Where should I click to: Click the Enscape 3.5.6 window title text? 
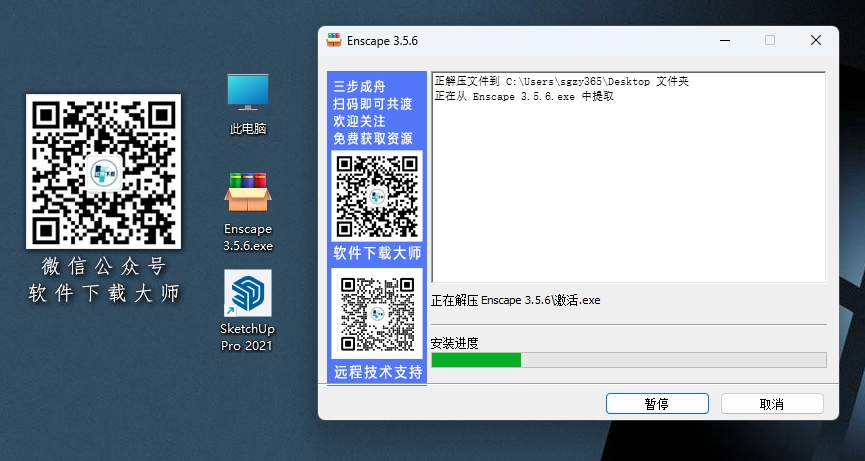coord(382,41)
